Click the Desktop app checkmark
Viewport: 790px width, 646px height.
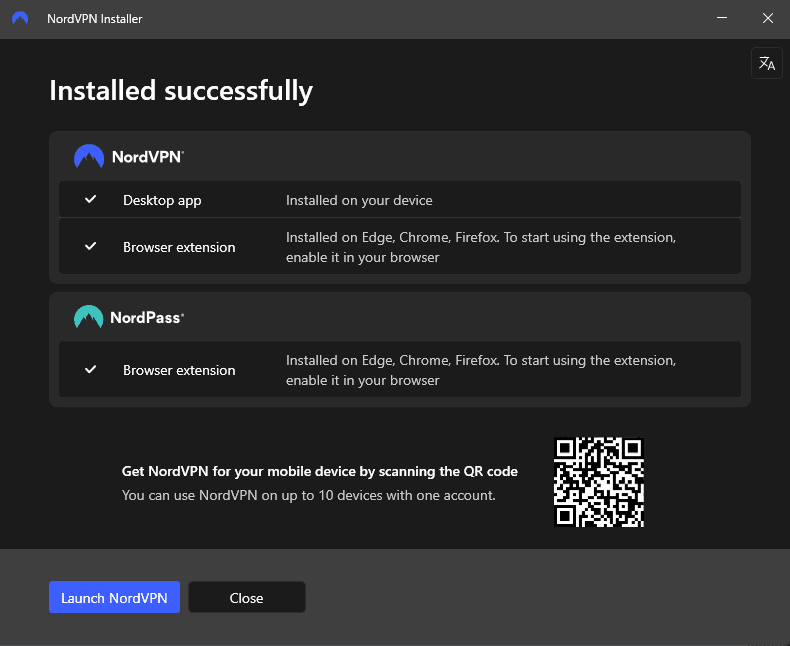click(91, 200)
